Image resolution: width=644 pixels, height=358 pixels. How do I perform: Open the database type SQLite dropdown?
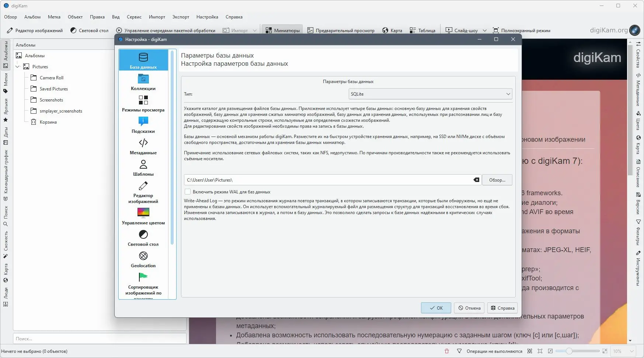tap(430, 94)
